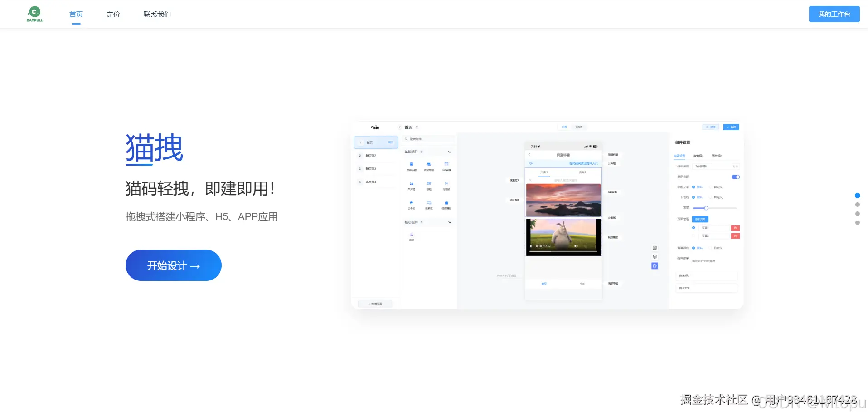This screenshot has height=417, width=868.
Task: Pick the 公告栏 component icon in the preview
Action: point(412,203)
